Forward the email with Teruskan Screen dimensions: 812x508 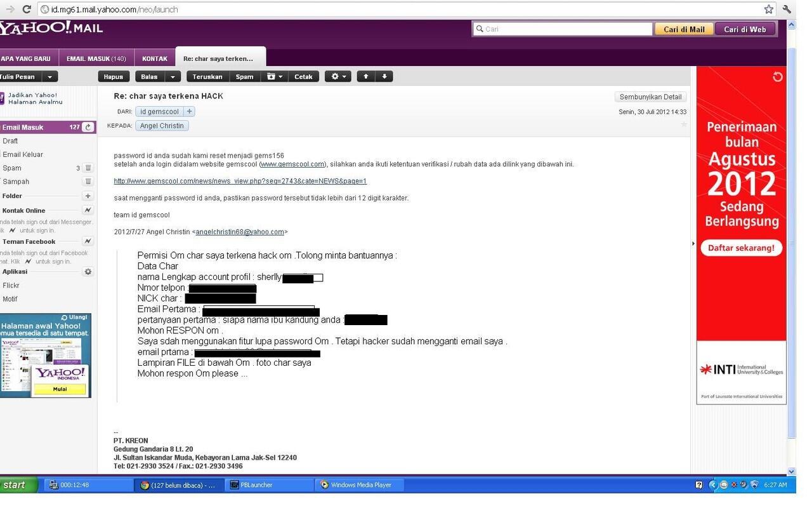pos(207,77)
